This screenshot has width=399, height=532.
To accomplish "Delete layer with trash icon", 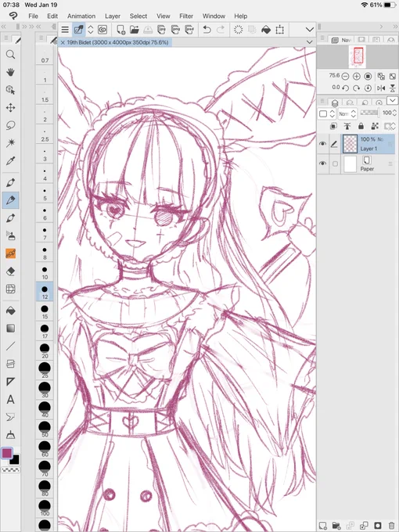I will [x=392, y=525].
